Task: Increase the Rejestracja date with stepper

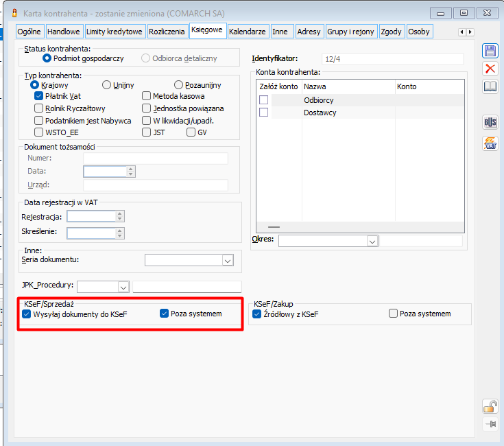Action: [x=120, y=213]
